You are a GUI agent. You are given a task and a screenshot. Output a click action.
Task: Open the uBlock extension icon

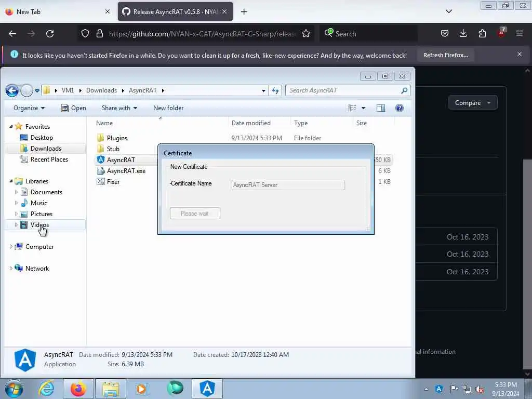[501, 33]
